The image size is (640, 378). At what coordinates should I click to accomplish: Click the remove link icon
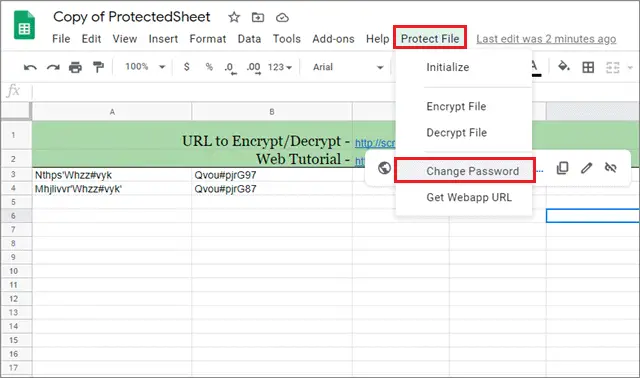611,168
